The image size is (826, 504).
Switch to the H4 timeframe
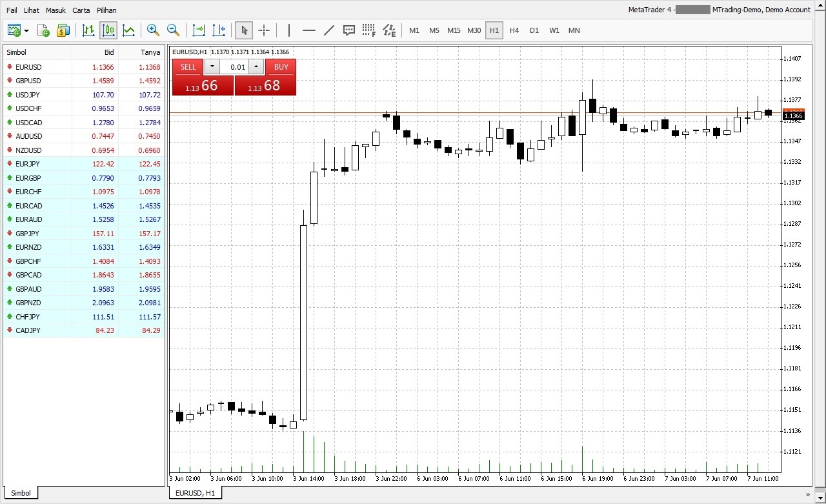click(514, 30)
